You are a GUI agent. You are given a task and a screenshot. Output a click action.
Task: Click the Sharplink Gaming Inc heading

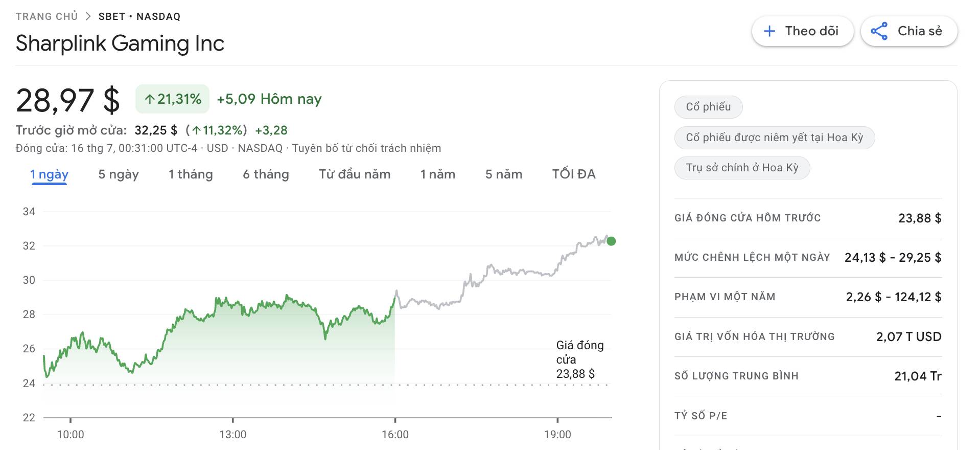click(120, 43)
